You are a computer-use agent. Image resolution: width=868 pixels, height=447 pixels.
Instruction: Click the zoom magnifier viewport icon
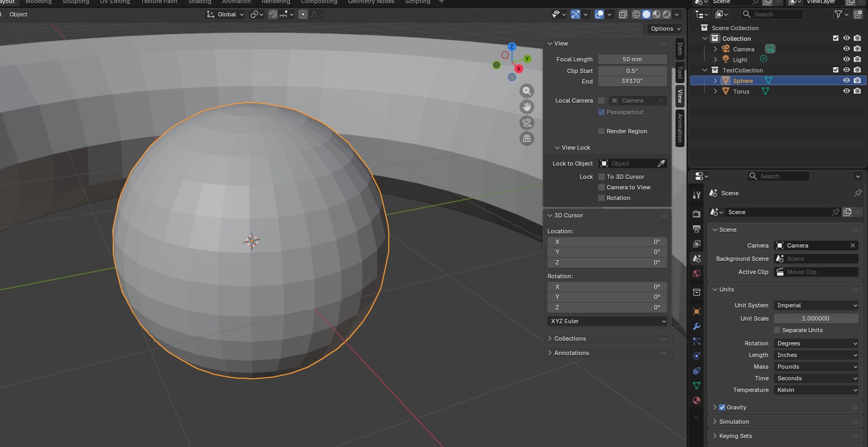coord(527,91)
